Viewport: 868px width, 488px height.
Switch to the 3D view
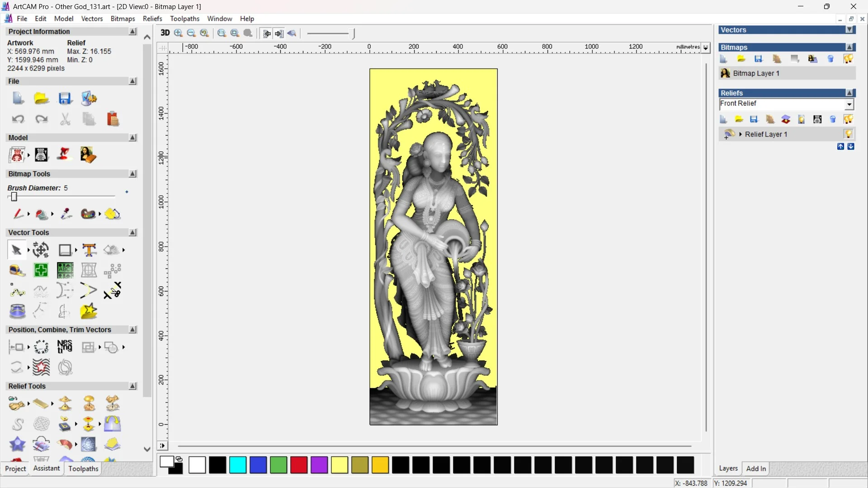tap(165, 33)
